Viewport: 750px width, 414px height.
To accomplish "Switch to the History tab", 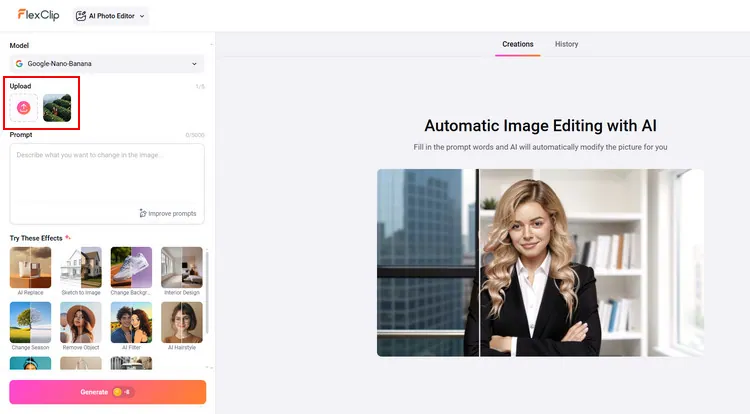I will pos(566,44).
